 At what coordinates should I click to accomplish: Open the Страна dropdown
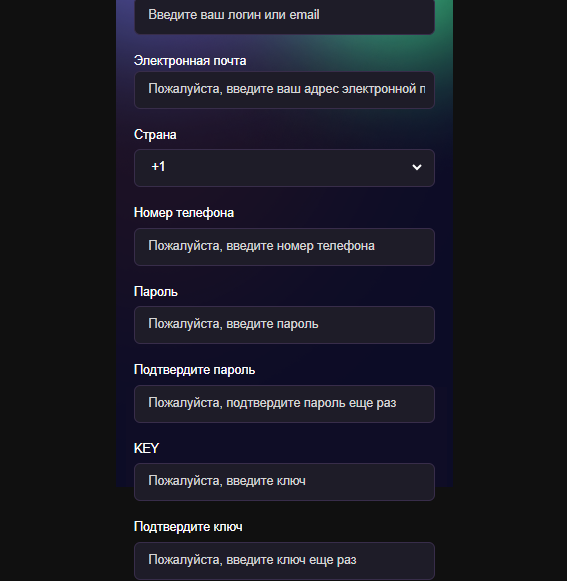(284, 168)
